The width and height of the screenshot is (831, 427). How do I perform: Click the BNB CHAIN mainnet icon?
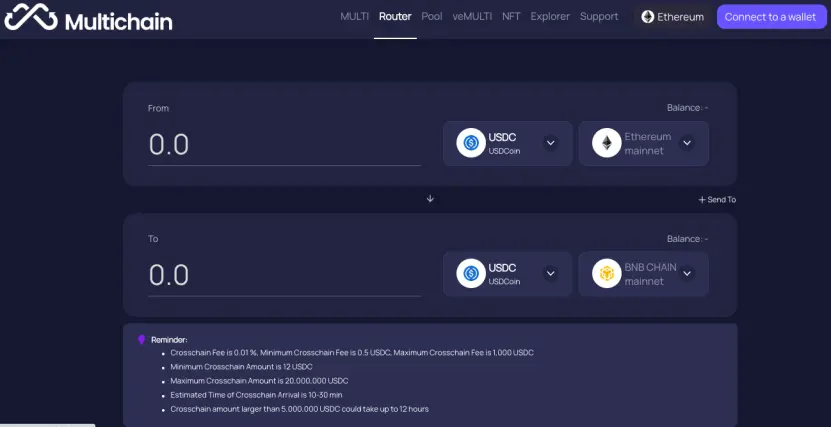click(607, 273)
